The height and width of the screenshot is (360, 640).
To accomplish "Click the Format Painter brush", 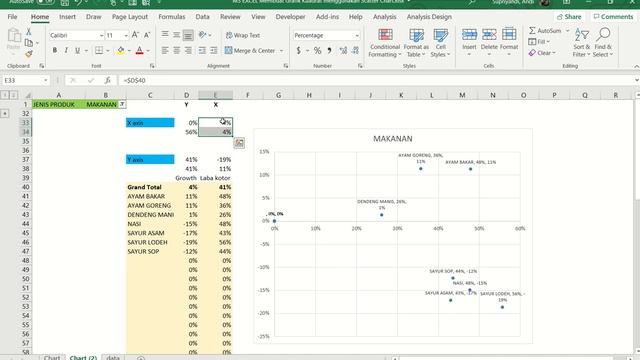I will pos(29,54).
